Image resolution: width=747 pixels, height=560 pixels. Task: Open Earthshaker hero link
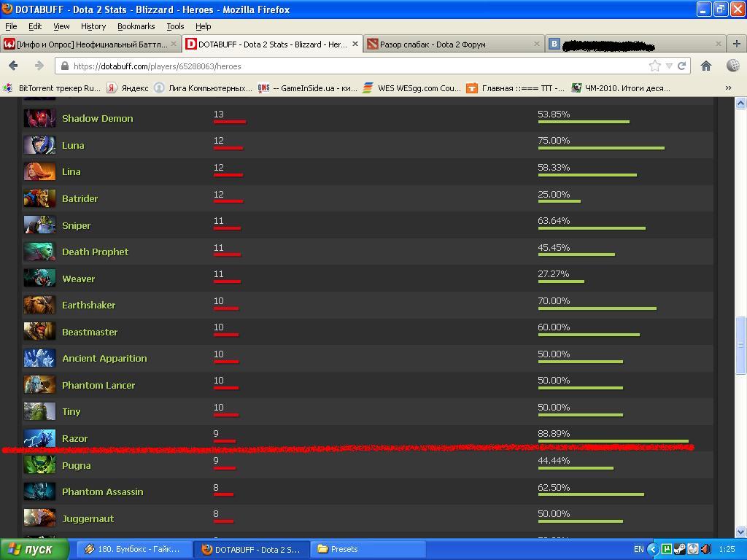(88, 306)
